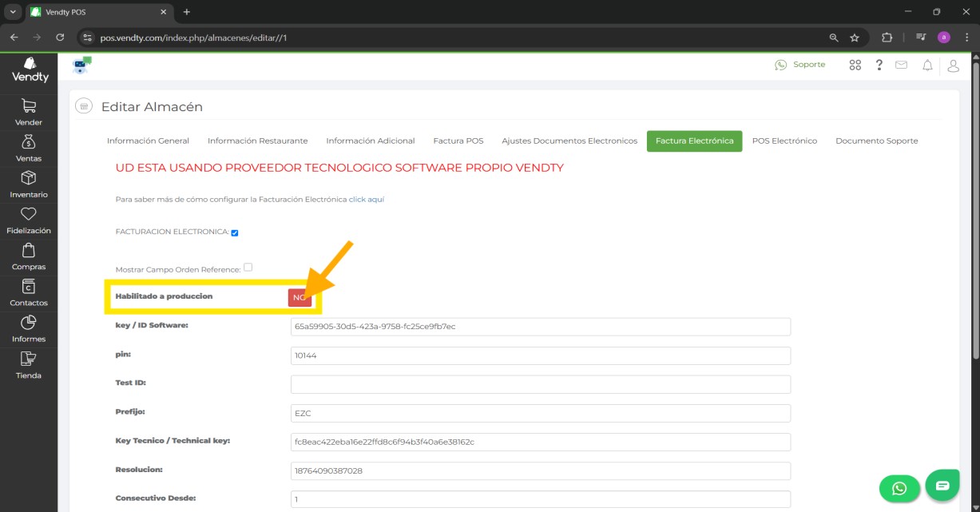
Task: Open media control icon in toolbar
Action: 921,38
